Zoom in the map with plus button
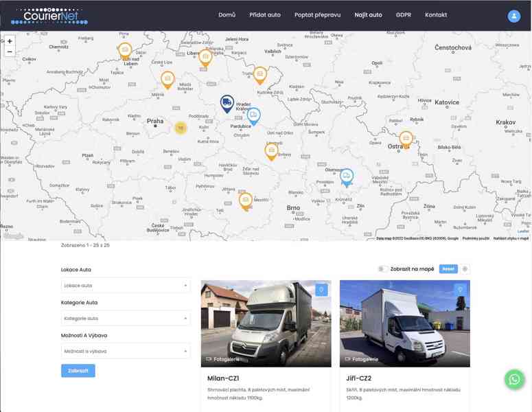 tap(10, 41)
